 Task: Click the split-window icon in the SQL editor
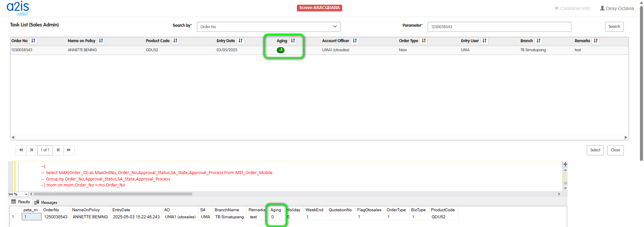[x=565, y=164]
